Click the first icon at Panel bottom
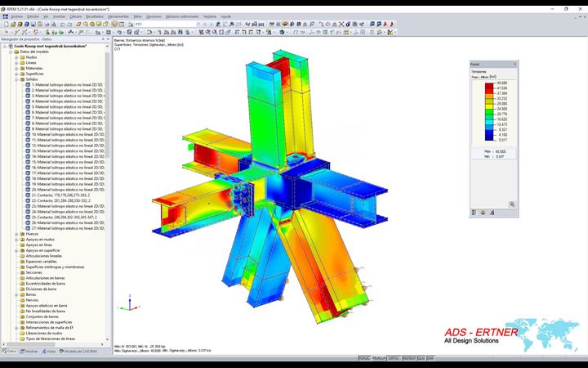The image size is (588, 368). 474,213
